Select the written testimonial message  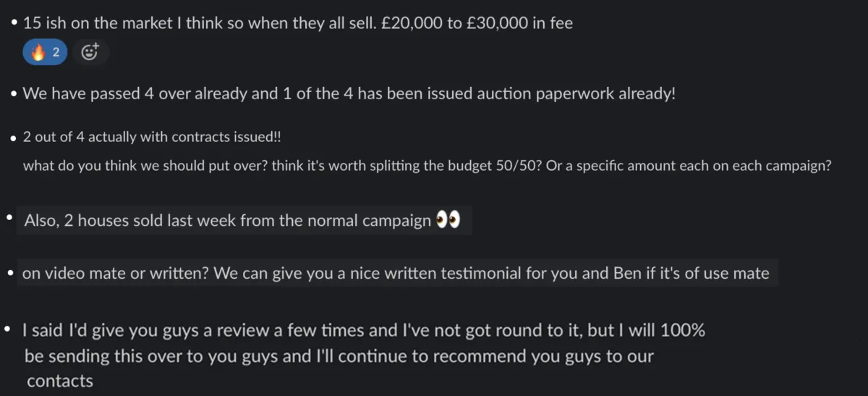[396, 274]
